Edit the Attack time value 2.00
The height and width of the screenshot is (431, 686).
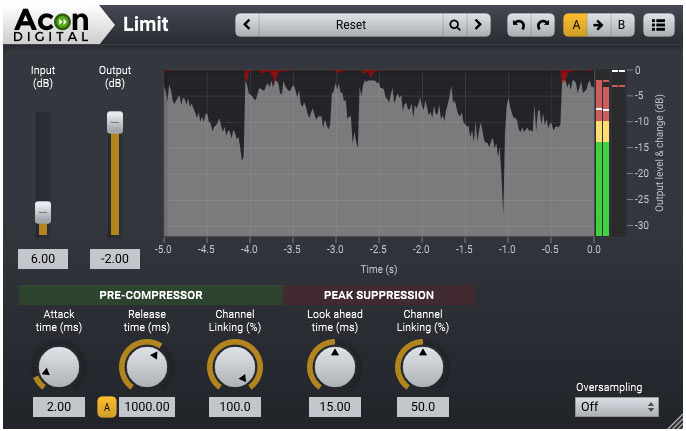click(x=59, y=407)
